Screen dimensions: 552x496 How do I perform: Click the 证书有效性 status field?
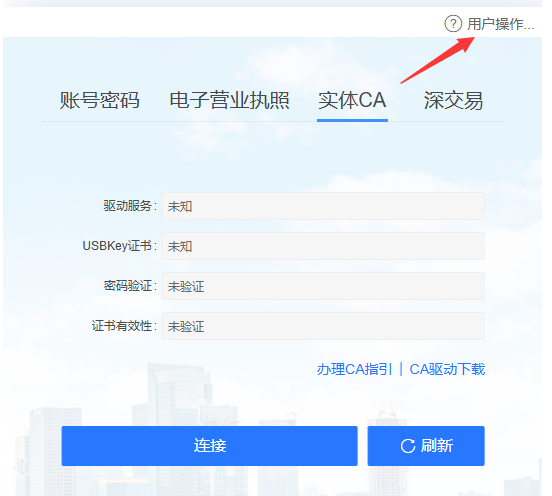(x=323, y=326)
